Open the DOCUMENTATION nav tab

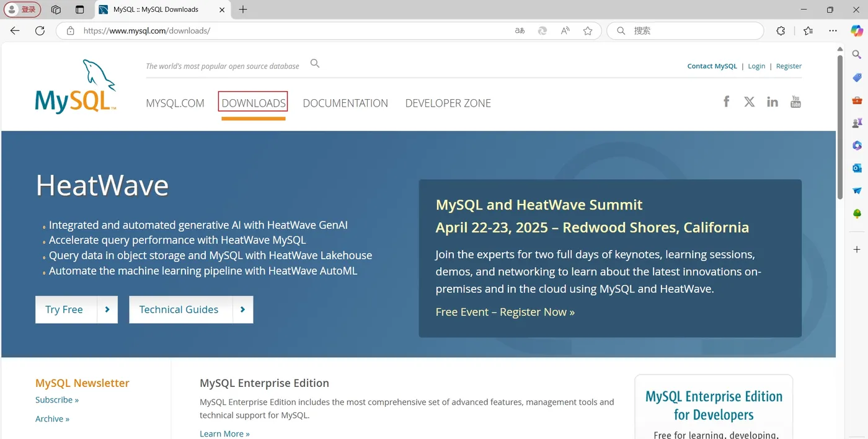tap(345, 103)
